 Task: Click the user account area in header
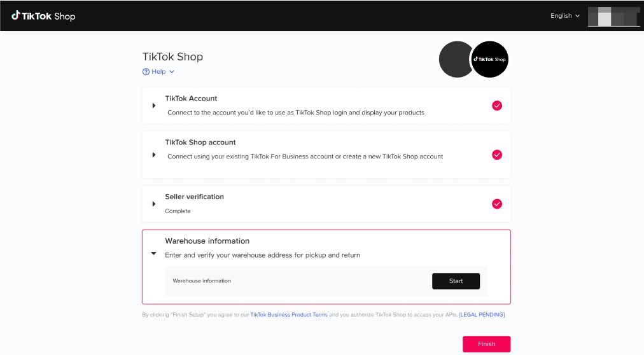(613, 16)
